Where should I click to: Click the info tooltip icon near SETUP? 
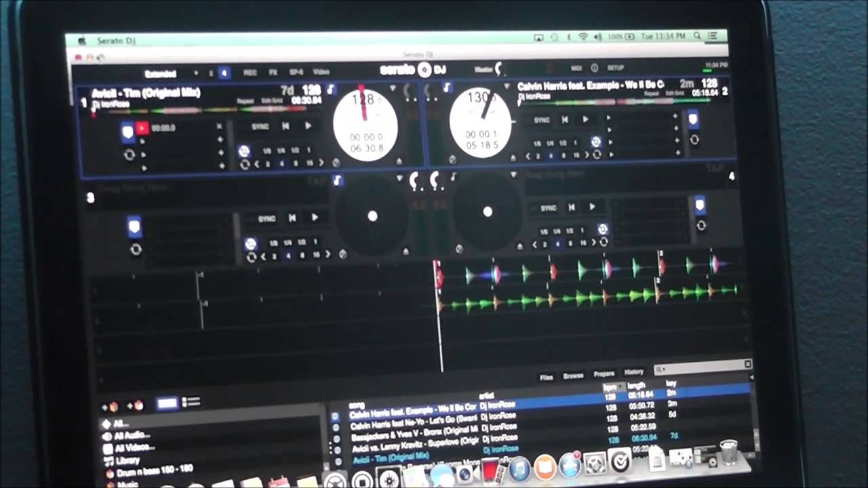(595, 68)
